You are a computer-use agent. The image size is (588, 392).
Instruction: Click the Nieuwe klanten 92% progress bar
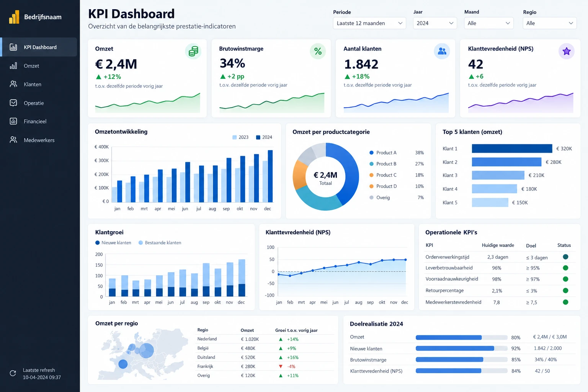pos(462,348)
